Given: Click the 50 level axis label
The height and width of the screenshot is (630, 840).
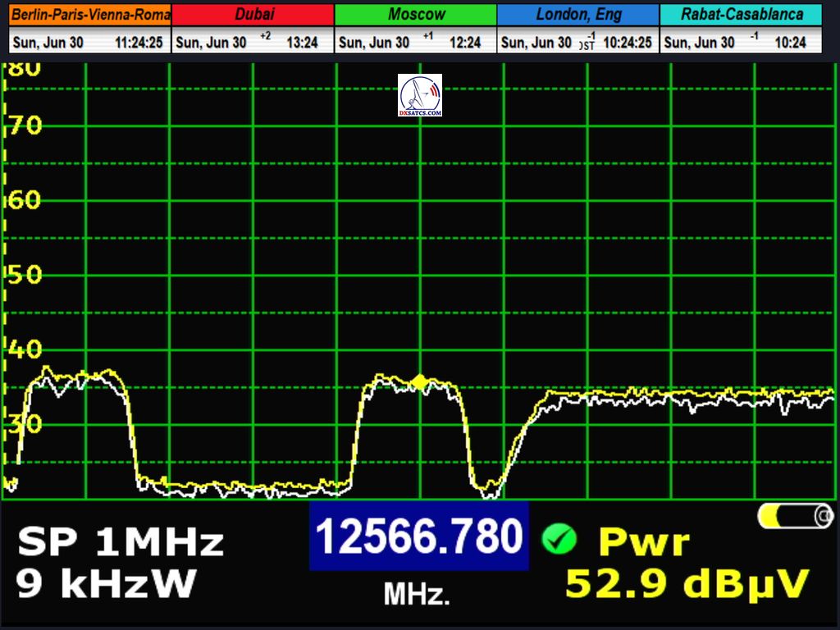Looking at the screenshot, I should pos(24,275).
